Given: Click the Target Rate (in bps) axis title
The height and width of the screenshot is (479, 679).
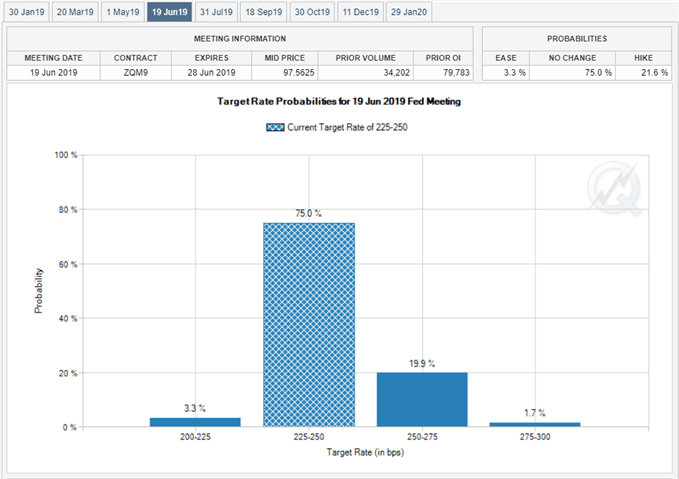Looking at the screenshot, I should pyautogui.click(x=365, y=453).
